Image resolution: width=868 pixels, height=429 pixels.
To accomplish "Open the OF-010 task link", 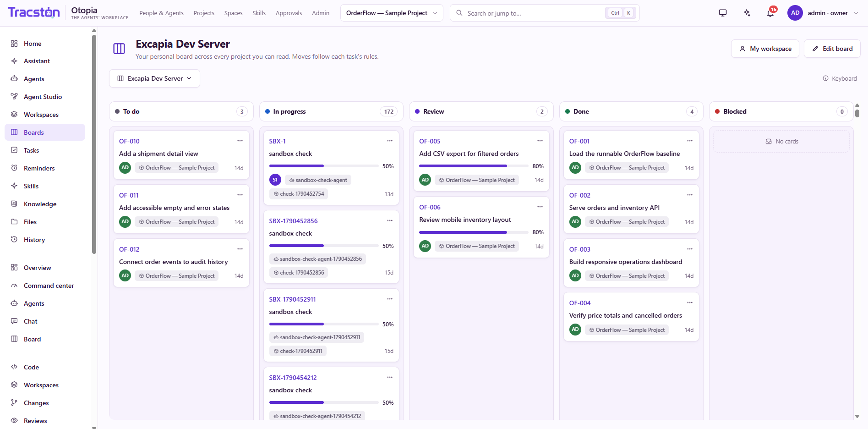I will (129, 141).
